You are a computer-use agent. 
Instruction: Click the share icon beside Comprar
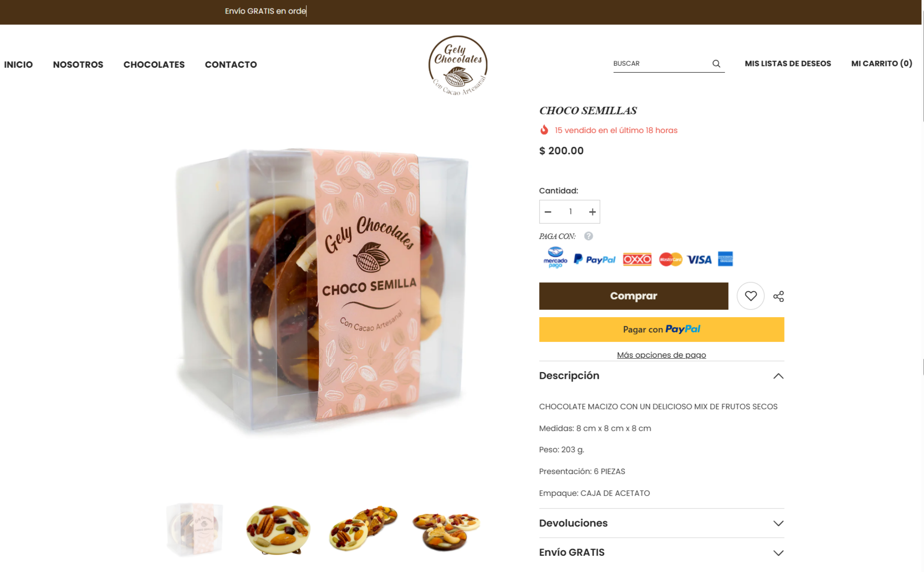tap(778, 296)
